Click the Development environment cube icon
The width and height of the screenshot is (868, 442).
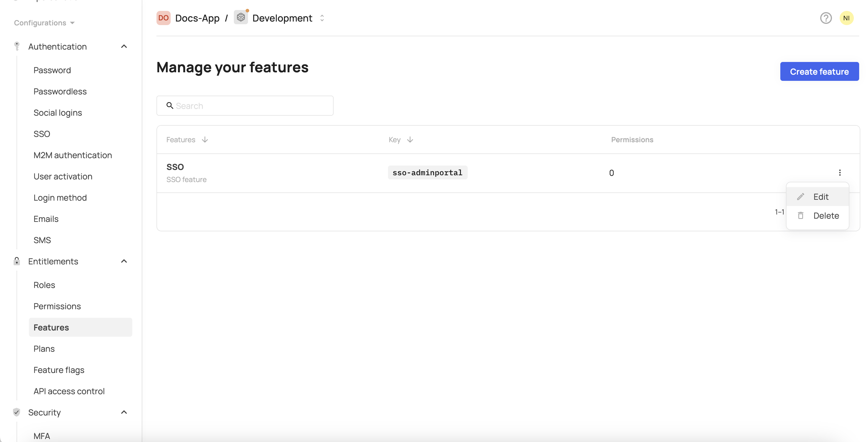pyautogui.click(x=241, y=18)
